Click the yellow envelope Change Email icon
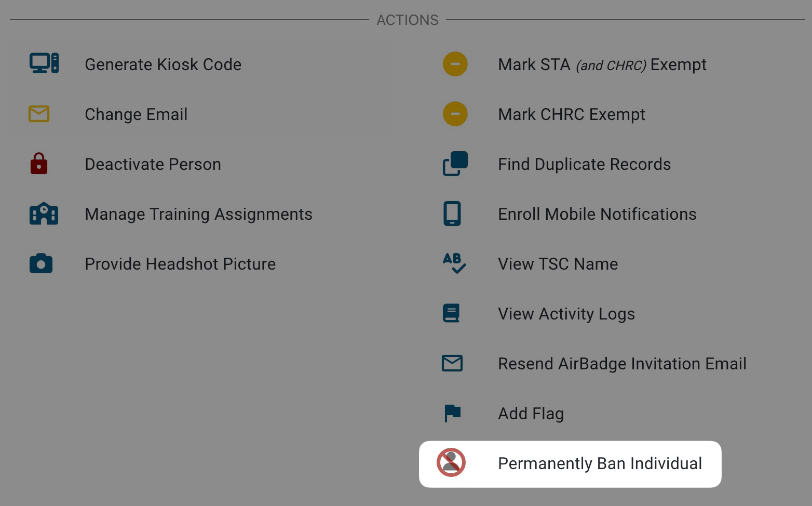The image size is (812, 506). click(x=39, y=114)
